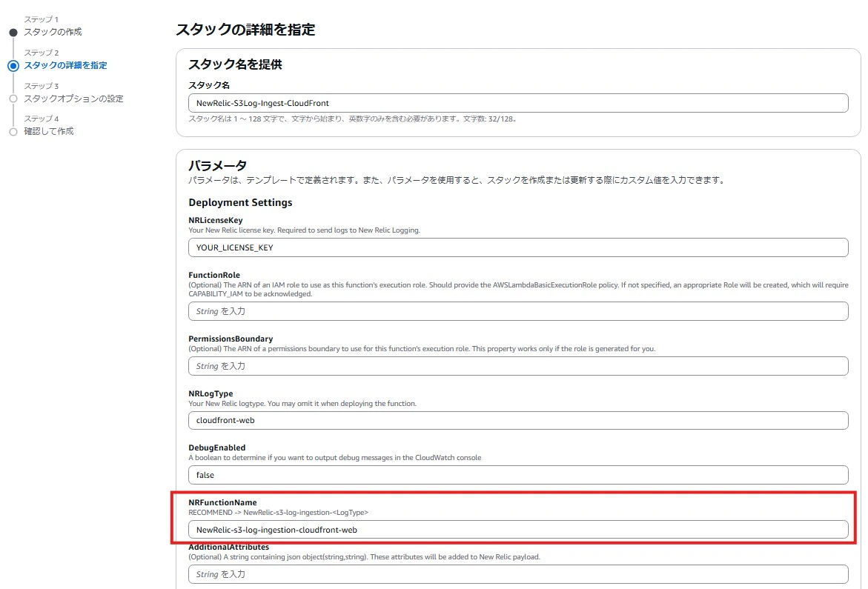Image resolution: width=868 pixels, height=589 pixels.
Task: Go to step 1 スタックの作成
Action: 53,32
